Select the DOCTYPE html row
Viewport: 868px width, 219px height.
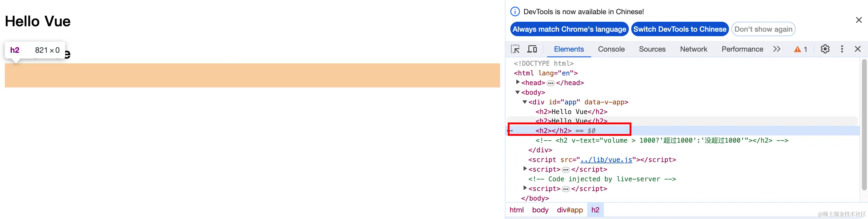point(543,63)
